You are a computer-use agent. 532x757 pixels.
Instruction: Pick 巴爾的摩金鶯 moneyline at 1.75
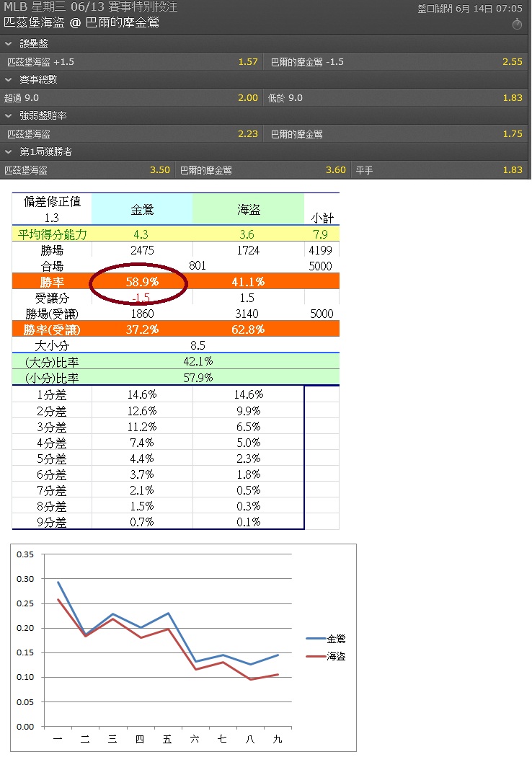coord(396,133)
